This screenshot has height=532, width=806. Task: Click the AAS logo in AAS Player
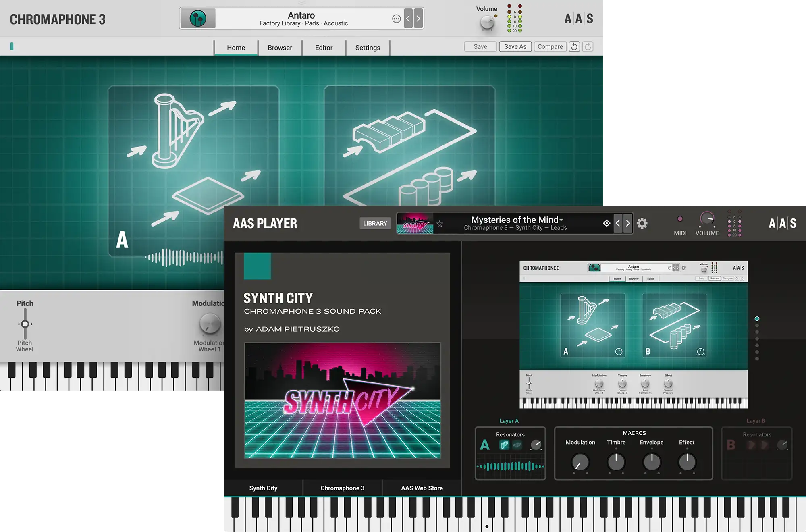783,223
